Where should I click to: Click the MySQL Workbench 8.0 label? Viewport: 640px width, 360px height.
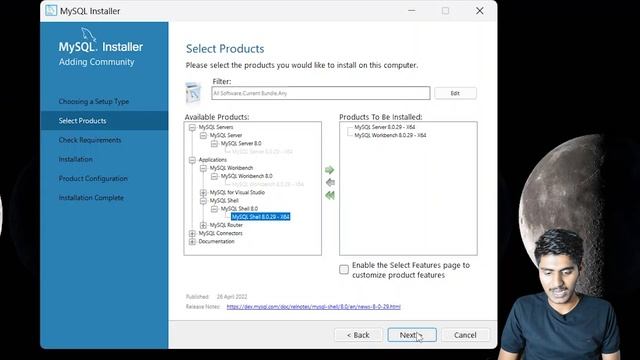246,176
